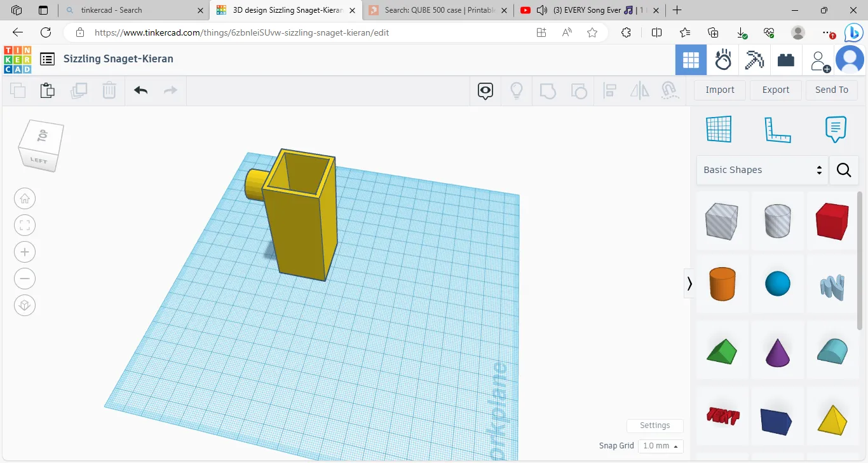Screen dimensions: 868x463
Task: Select the red Box shape thumbnail
Action: pos(832,221)
